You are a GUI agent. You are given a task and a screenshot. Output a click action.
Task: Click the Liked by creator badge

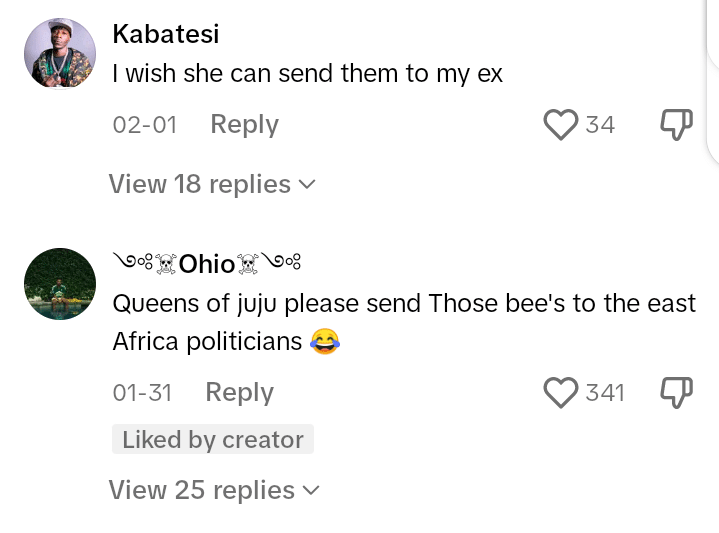(213, 440)
